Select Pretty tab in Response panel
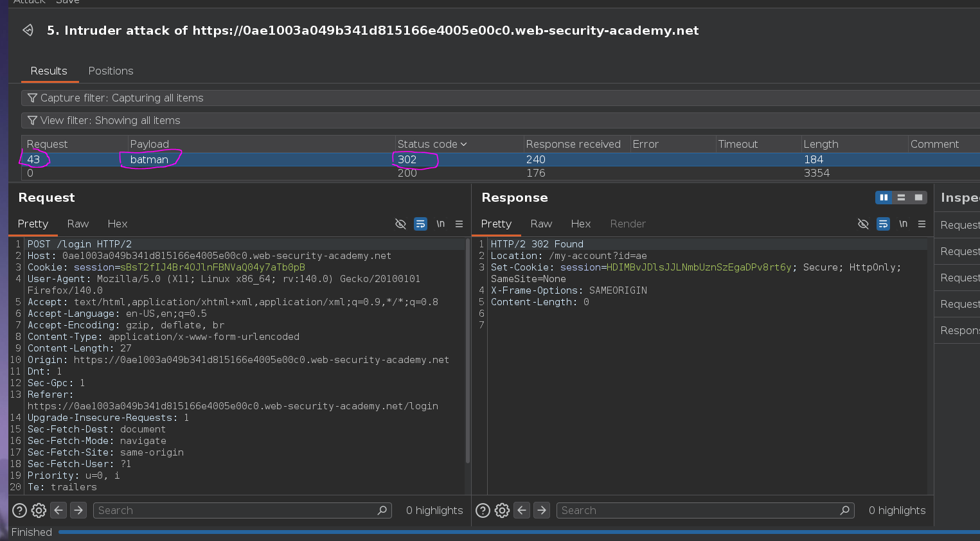Image resolution: width=980 pixels, height=541 pixels. [496, 224]
